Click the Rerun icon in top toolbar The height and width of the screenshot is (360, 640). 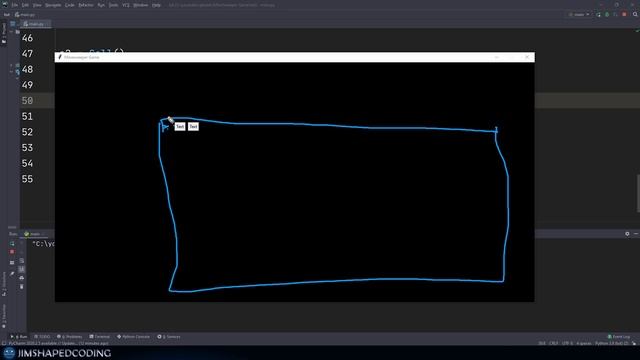click(x=599, y=15)
